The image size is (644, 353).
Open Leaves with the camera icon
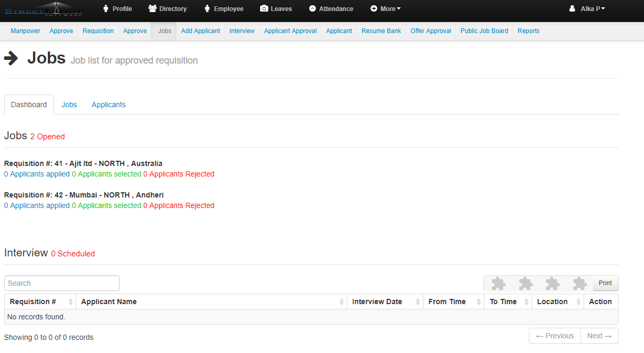(x=276, y=9)
